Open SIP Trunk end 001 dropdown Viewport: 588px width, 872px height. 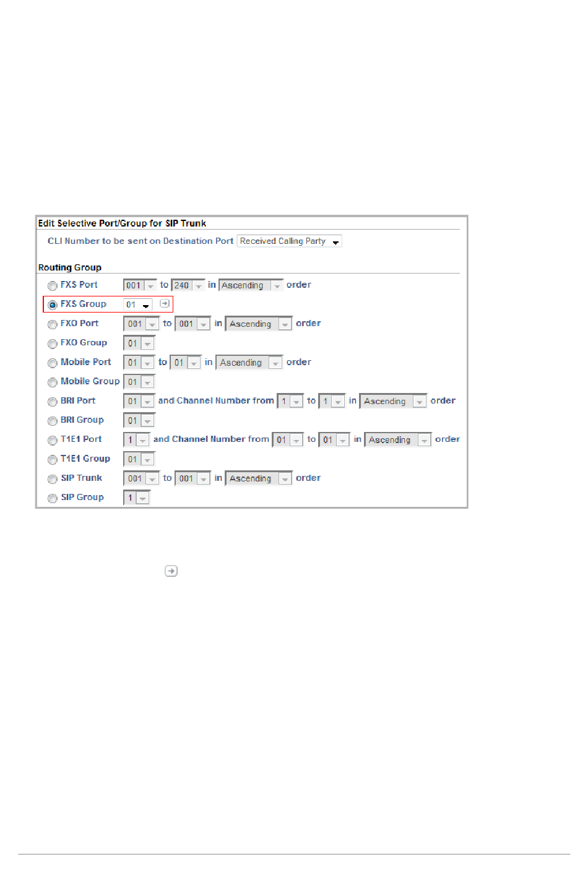point(193,478)
